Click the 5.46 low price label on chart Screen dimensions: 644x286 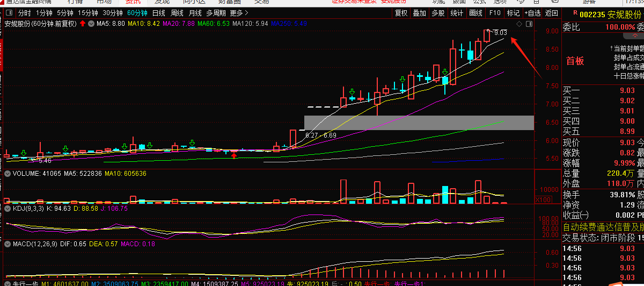tap(45, 160)
